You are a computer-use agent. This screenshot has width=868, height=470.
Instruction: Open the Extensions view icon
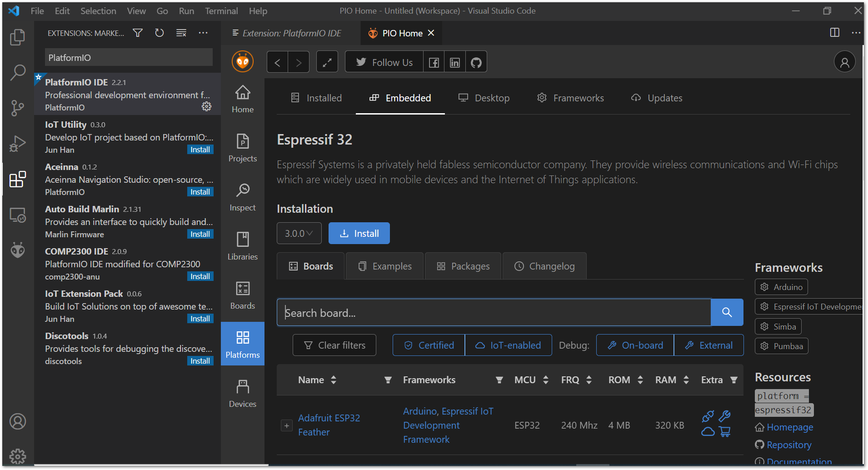[x=18, y=179]
